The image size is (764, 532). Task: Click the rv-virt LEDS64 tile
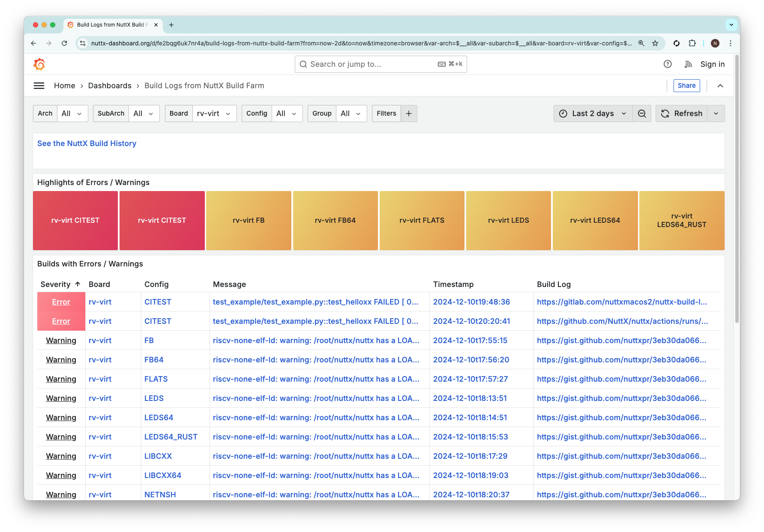click(595, 220)
